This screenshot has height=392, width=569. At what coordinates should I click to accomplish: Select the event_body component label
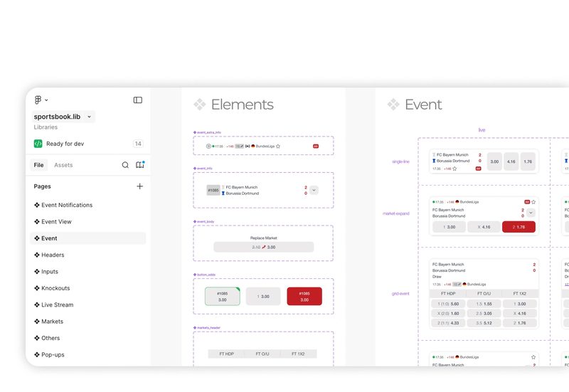coord(203,221)
